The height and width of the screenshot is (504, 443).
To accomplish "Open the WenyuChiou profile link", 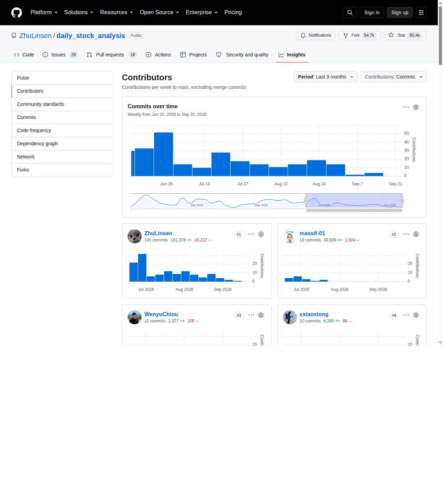I will point(161,314).
